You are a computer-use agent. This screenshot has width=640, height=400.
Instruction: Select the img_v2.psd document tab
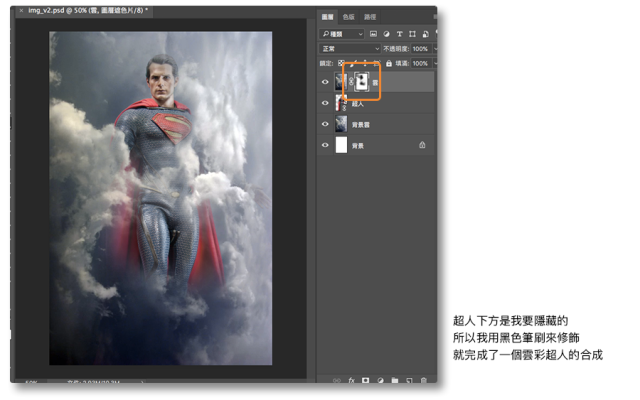tap(87, 10)
